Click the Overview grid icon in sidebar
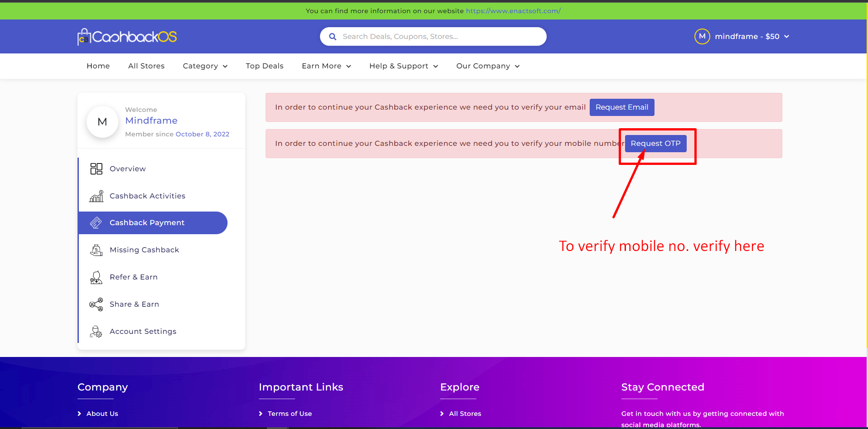 [96, 169]
